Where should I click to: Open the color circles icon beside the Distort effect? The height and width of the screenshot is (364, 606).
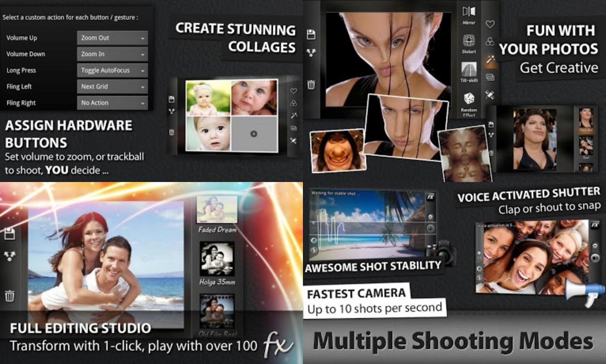point(490,42)
